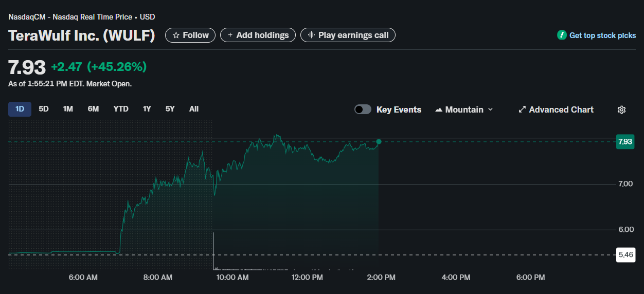Click the 6:00 PM time axis label
Image resolution: width=644 pixels, height=294 pixels.
point(530,278)
